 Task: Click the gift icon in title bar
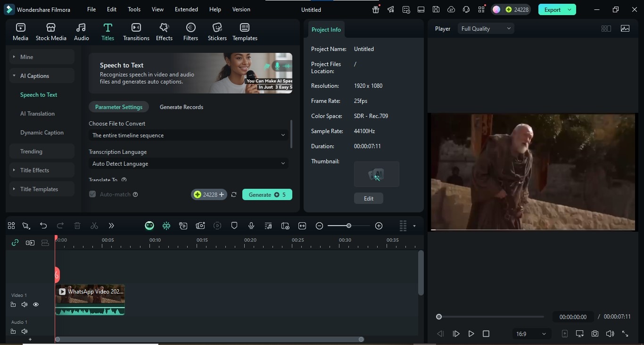pyautogui.click(x=376, y=9)
